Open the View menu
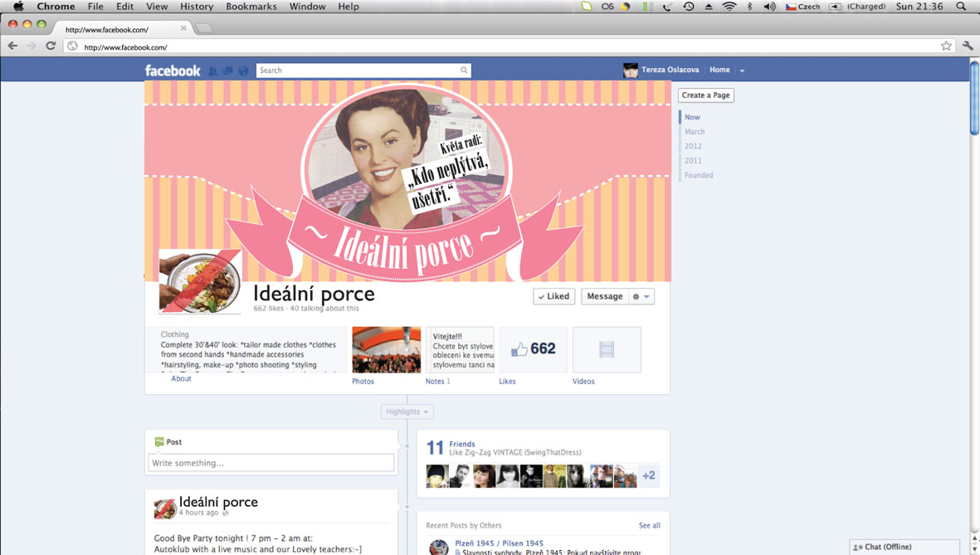 click(157, 7)
